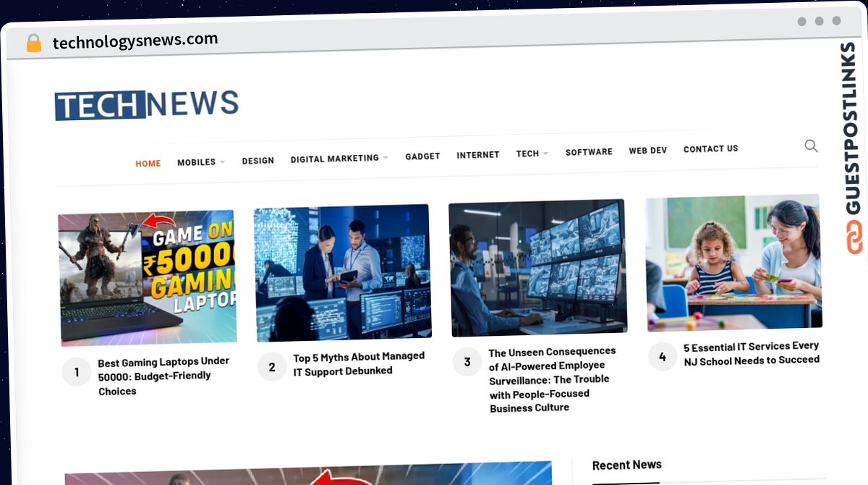The width and height of the screenshot is (868, 485).
Task: Open the TECH NEWS logo
Action: (147, 104)
